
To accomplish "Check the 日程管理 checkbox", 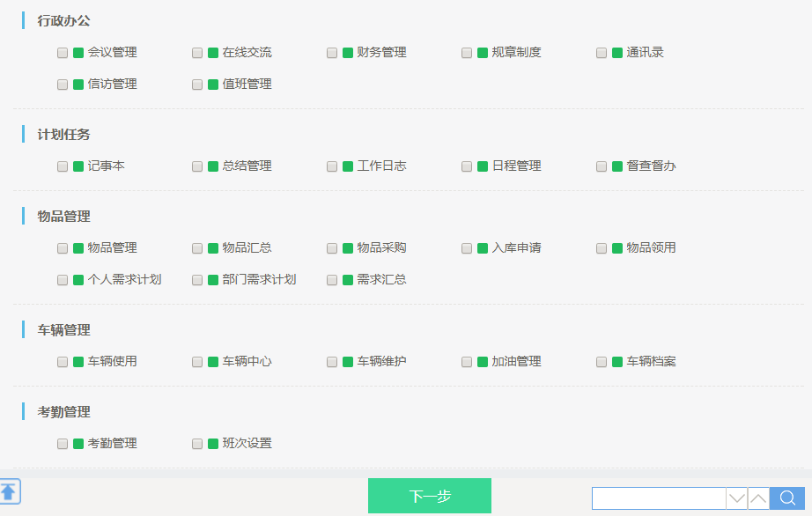I will [467, 166].
